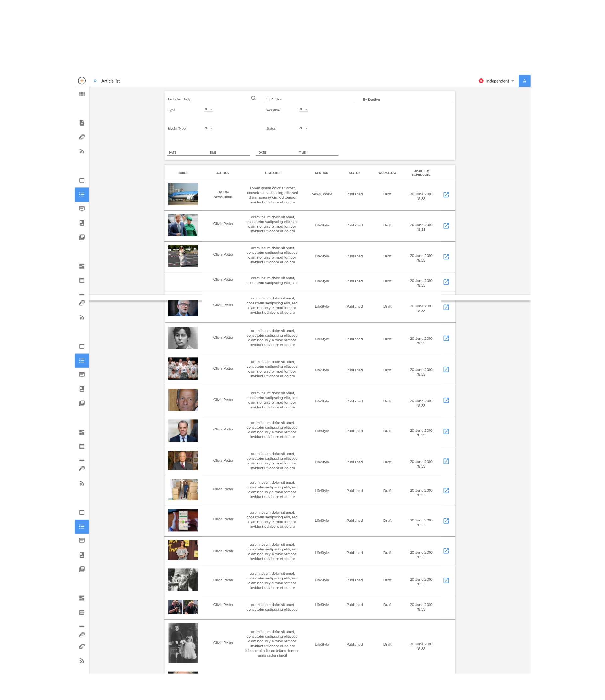Image resolution: width=605 pixels, height=700 pixels.
Task: Open the airplane article via external link icon
Action: [x=446, y=195]
